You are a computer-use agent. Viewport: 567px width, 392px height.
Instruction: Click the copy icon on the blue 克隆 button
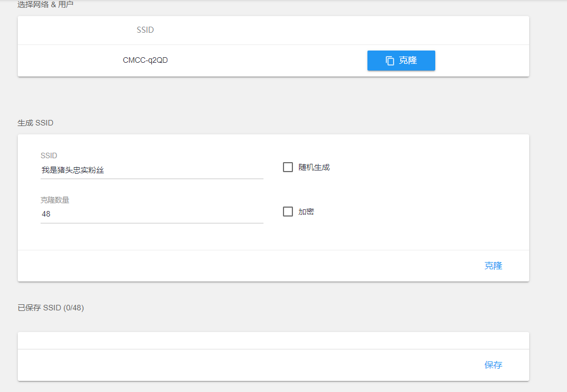click(x=390, y=61)
